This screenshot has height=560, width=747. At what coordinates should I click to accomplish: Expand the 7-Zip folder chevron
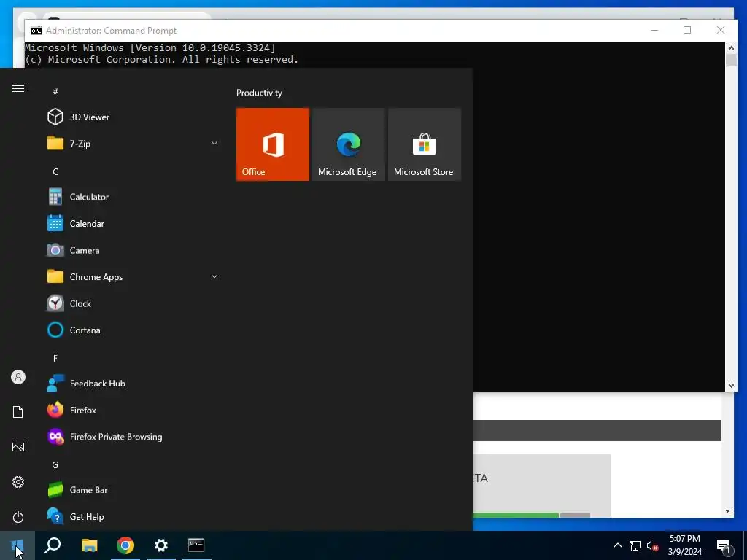[x=214, y=143]
